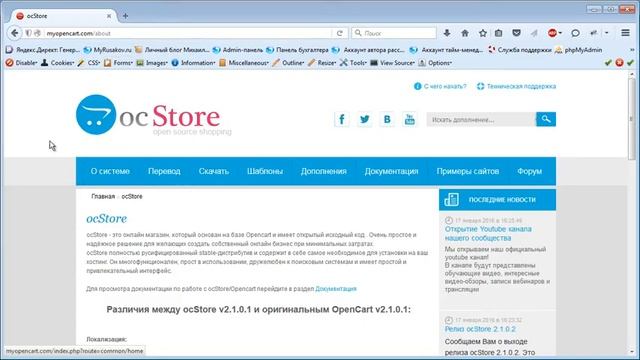Open the Pocket icon in toolbar
This screenshot has width=640, height=360.
(x=516, y=33)
